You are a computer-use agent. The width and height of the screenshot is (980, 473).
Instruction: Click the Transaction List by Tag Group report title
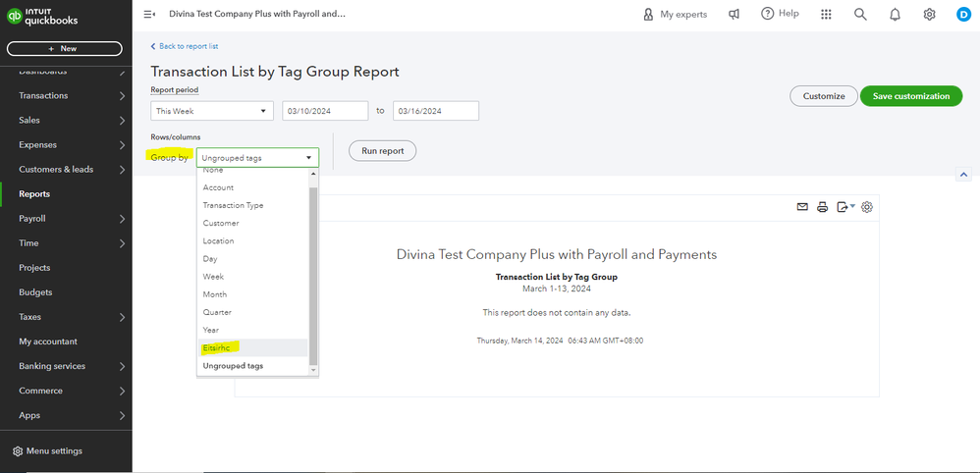click(x=275, y=72)
